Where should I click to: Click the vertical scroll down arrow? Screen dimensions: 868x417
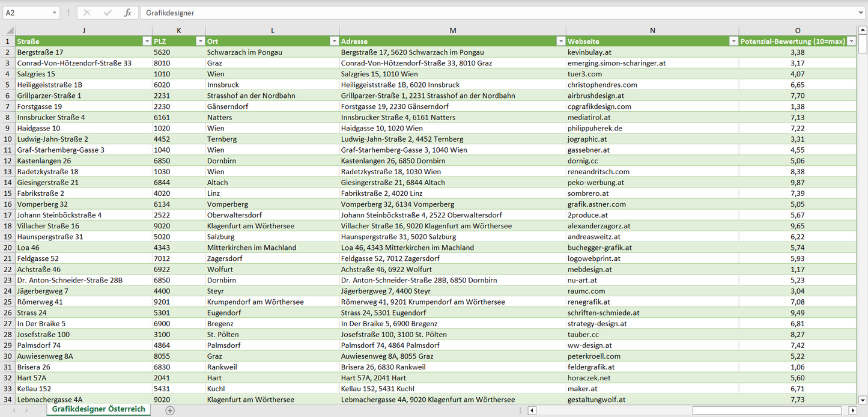click(x=863, y=400)
